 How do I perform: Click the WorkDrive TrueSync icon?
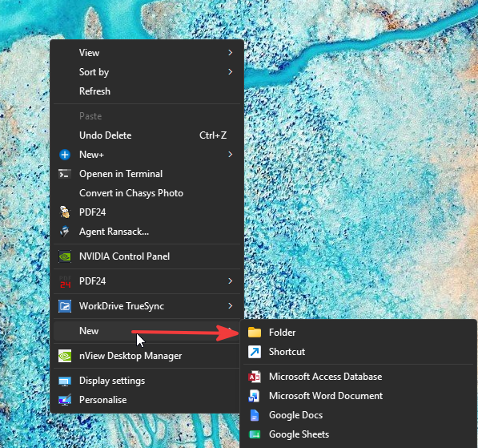pyautogui.click(x=65, y=306)
